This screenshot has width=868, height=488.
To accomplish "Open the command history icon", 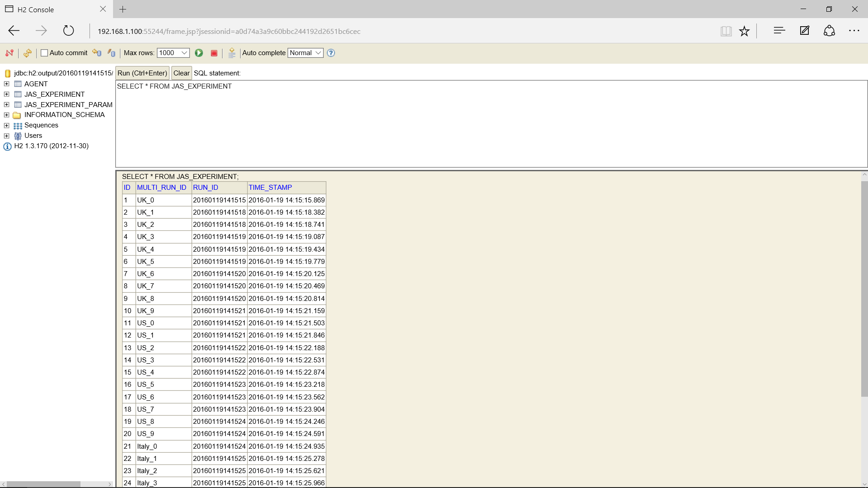I will (x=232, y=53).
